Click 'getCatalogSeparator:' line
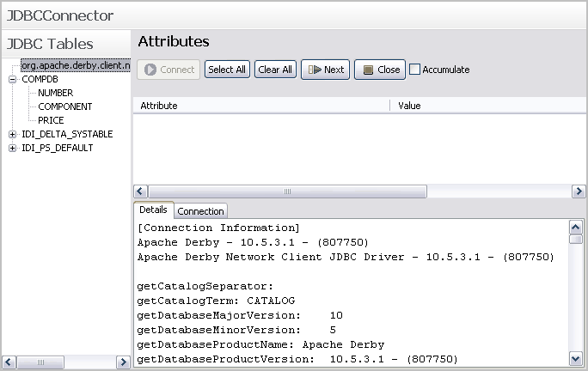588x371 pixels. (x=205, y=286)
